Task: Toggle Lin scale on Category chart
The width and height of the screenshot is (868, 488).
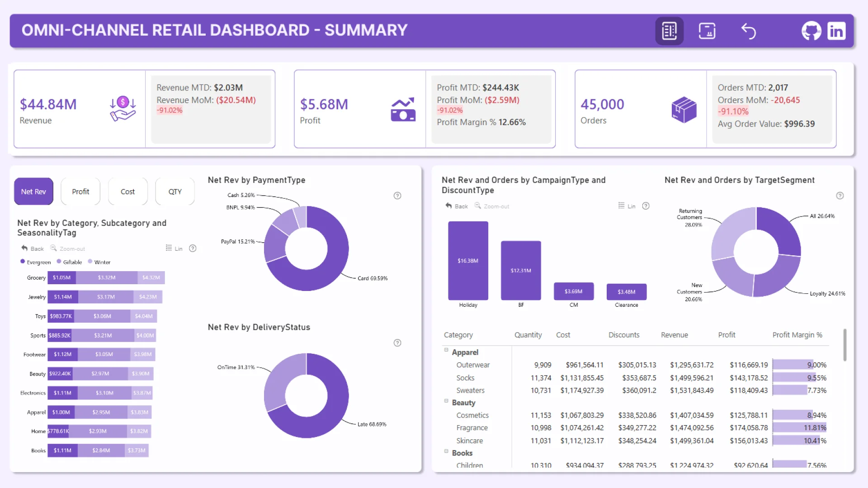Action: [174, 249]
